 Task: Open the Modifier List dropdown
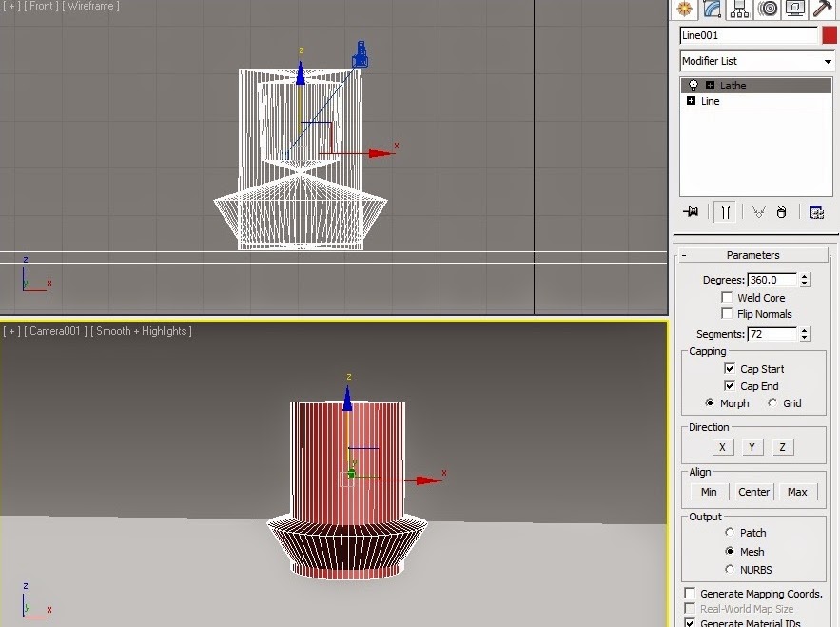(829, 61)
